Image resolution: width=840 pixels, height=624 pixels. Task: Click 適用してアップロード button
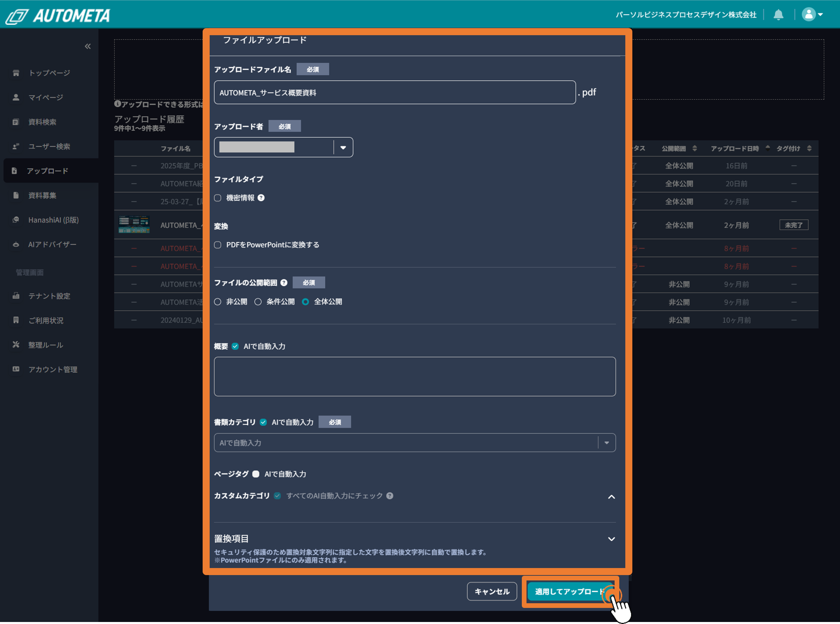570,591
